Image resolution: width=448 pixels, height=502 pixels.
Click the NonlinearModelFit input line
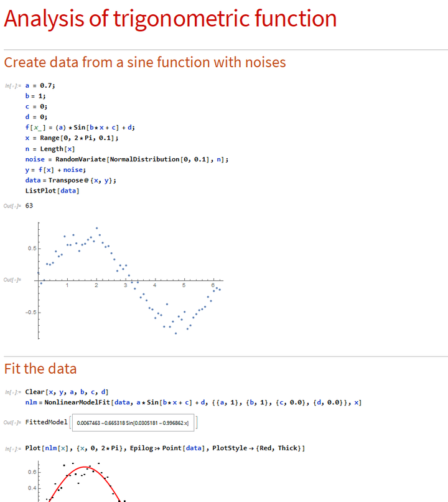coord(194,402)
